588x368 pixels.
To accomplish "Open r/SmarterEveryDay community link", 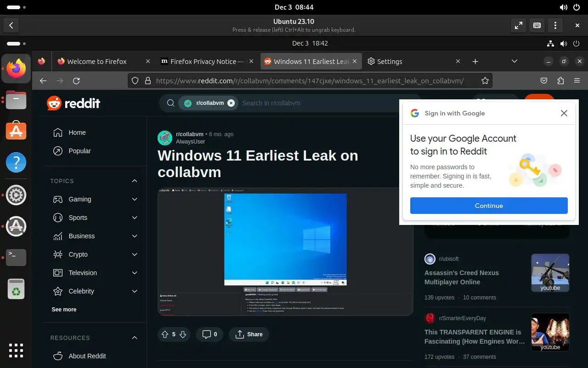I will pos(463,318).
